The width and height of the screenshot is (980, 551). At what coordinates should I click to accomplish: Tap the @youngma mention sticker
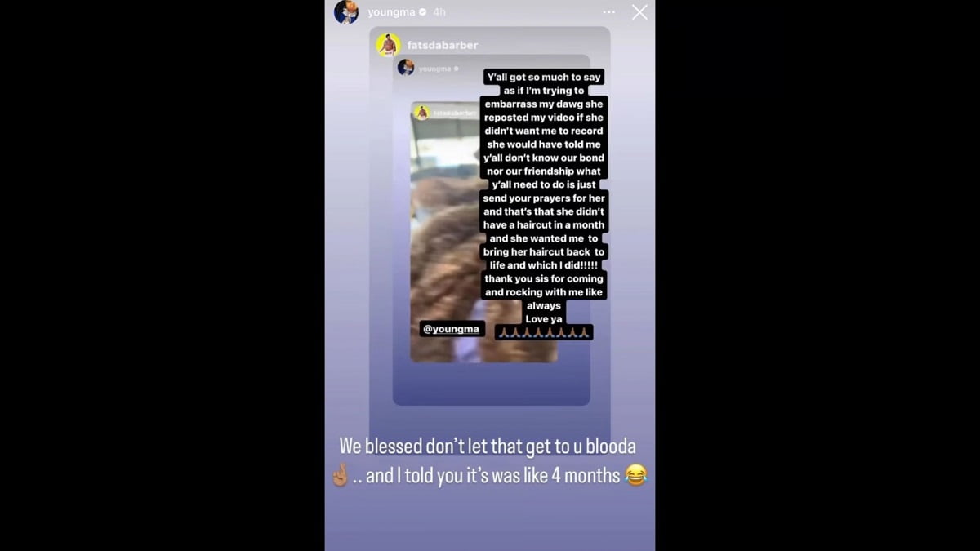pyautogui.click(x=452, y=329)
